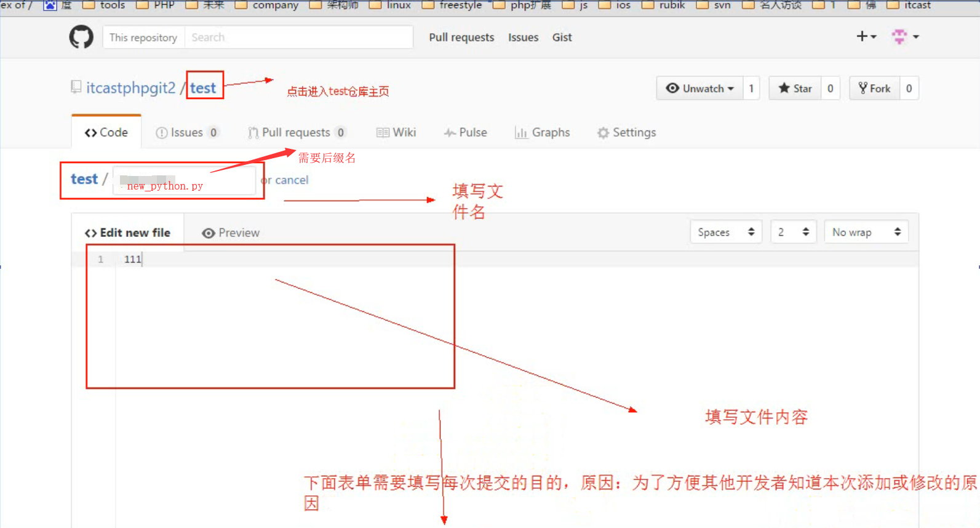The image size is (980, 528).
Task: Click the GitHub octocat logo
Action: tap(81, 37)
